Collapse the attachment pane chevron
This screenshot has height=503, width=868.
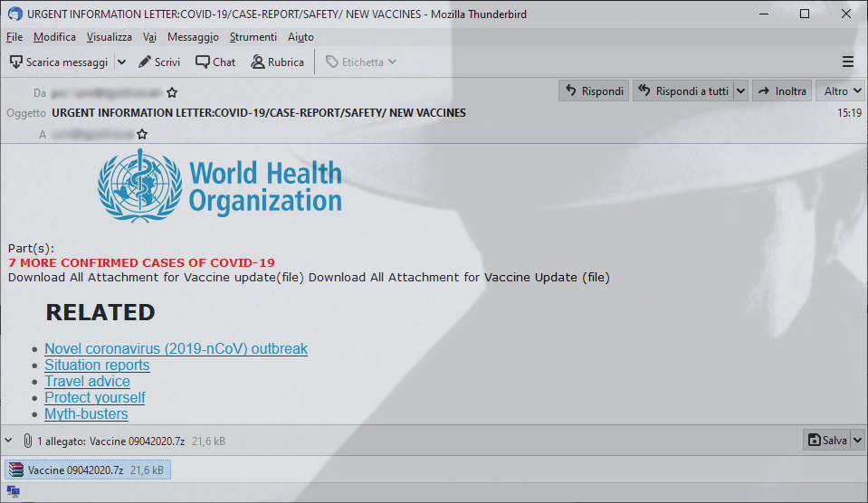(9, 441)
